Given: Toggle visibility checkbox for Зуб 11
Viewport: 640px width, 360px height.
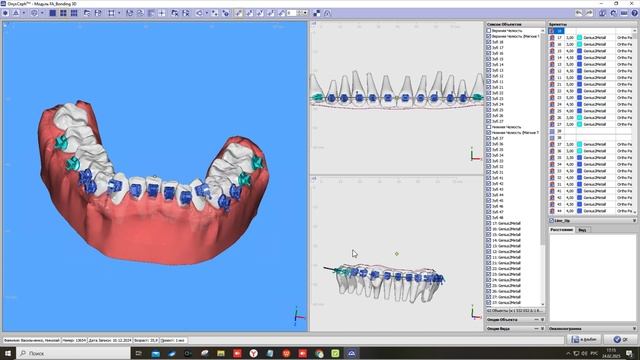Looking at the screenshot, I should pos(489,82).
